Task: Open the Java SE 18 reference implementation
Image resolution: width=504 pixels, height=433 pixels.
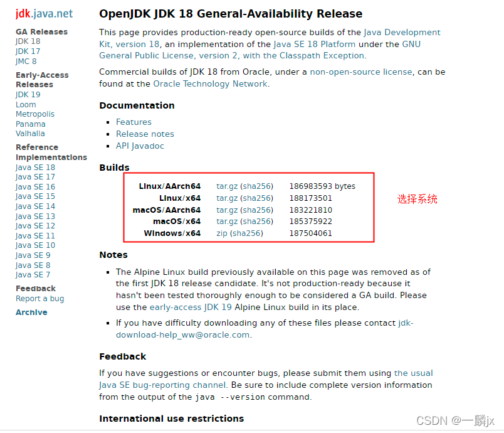Action: (x=35, y=168)
